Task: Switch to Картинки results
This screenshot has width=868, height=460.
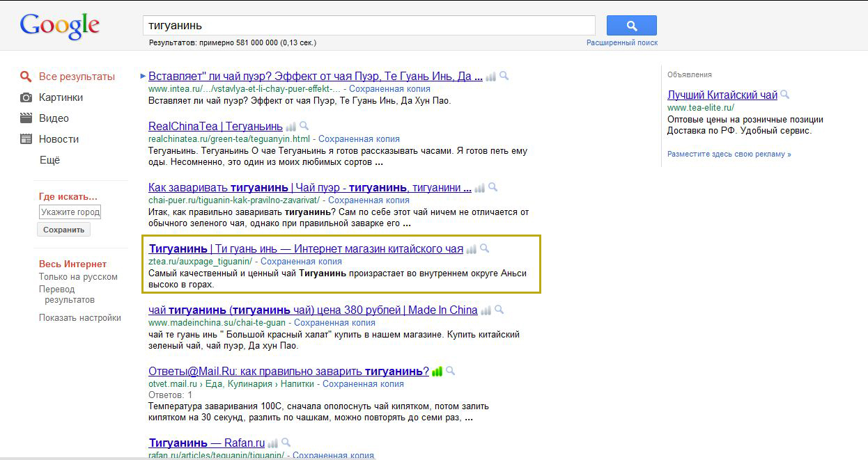Action: point(61,97)
